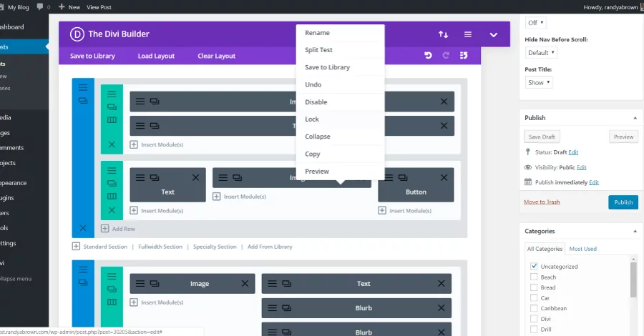This screenshot has height=336, width=644.
Task: Select Undo in context menu
Action: click(340, 84)
